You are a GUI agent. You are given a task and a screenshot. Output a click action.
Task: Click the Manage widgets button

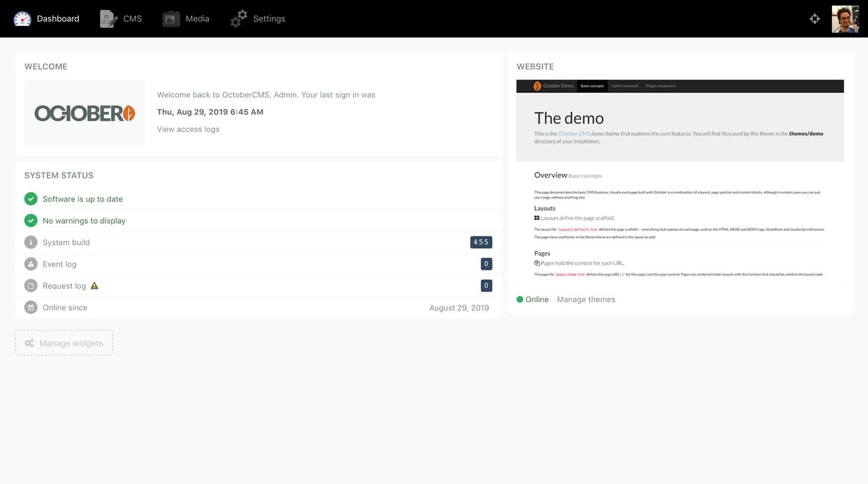pos(63,342)
